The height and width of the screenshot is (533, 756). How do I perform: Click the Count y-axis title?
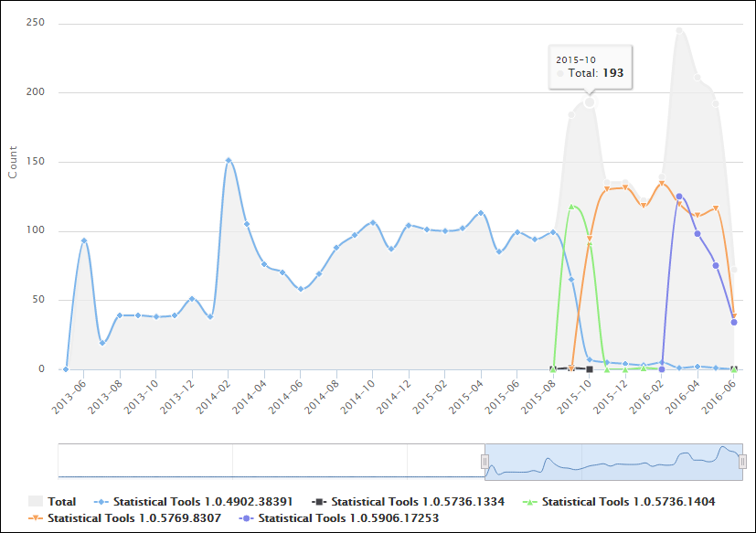13,161
